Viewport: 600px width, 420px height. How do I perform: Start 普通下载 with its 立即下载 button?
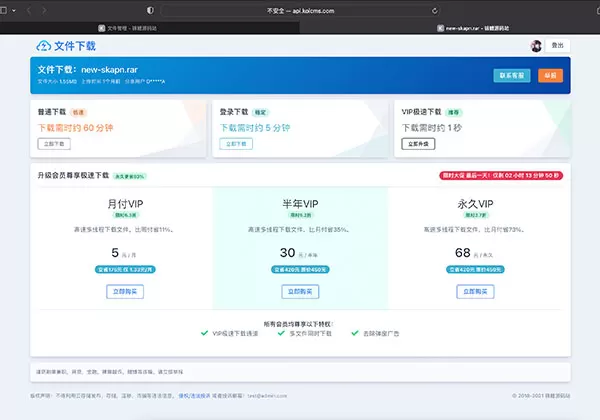54,144
